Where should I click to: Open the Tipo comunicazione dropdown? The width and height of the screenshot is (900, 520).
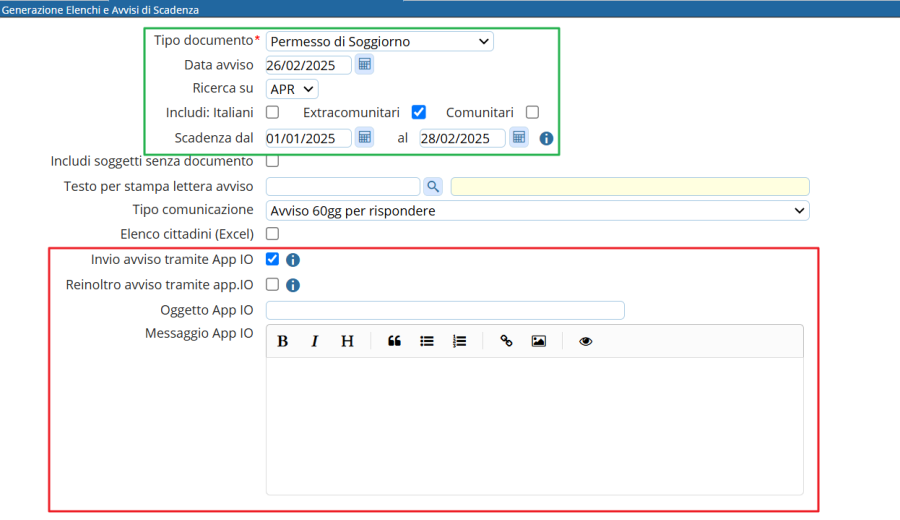[x=537, y=210]
